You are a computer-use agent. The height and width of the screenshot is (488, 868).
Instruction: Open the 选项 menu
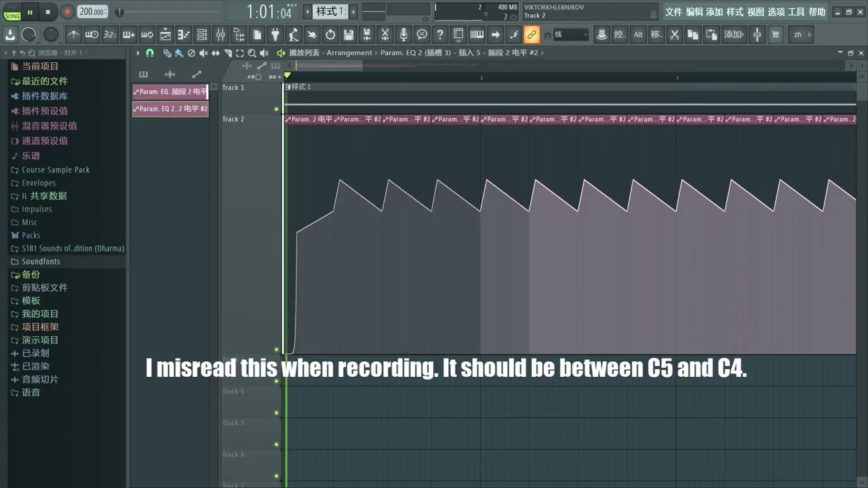pyautogui.click(x=776, y=12)
